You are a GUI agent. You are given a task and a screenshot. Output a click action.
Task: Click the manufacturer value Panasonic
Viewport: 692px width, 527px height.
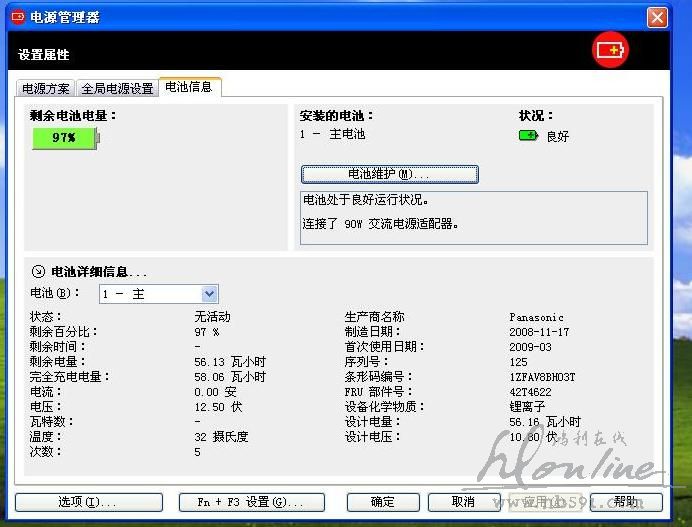[536, 317]
